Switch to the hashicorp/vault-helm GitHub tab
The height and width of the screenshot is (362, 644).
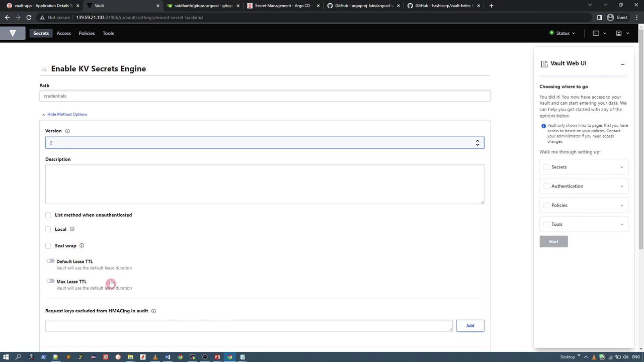pyautogui.click(x=443, y=6)
